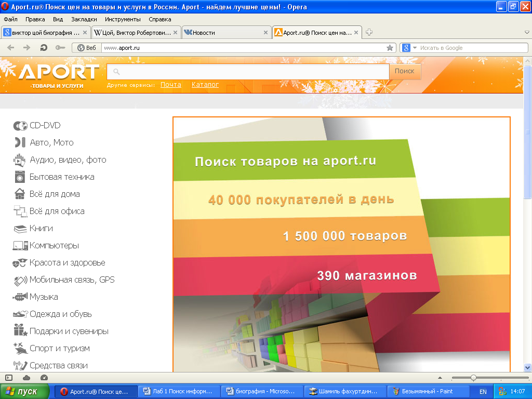532x399 pixels.
Task: Click the Подарки и сувениры gift icon
Action: pyautogui.click(x=20, y=330)
